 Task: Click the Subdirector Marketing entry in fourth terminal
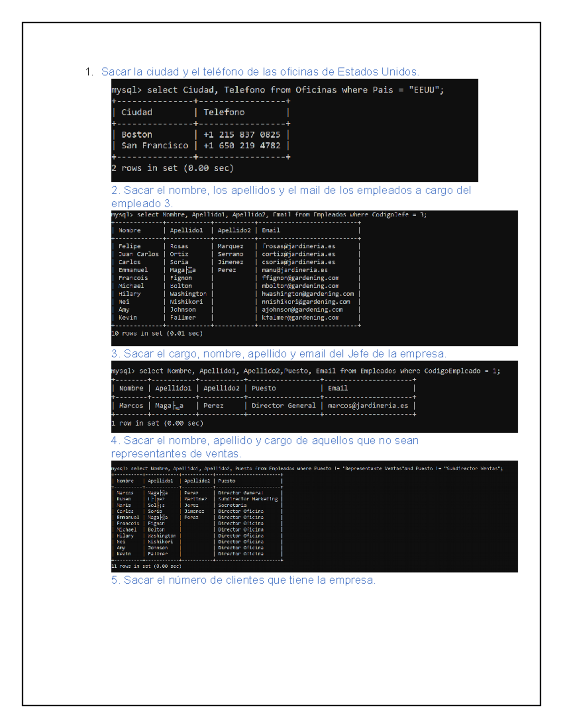(x=248, y=499)
